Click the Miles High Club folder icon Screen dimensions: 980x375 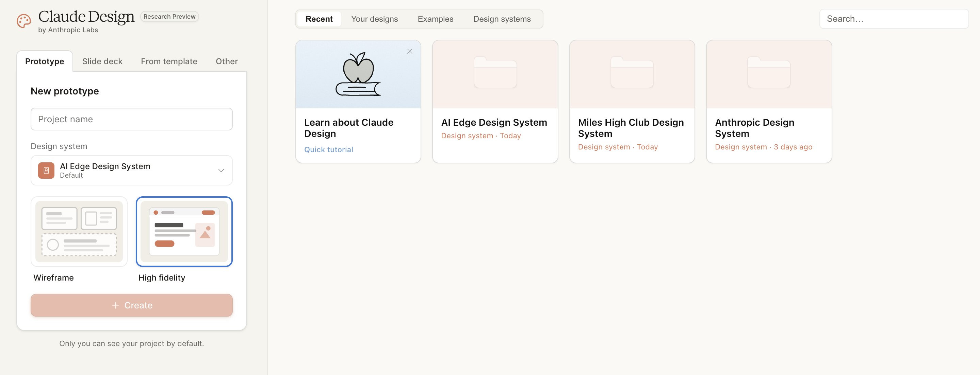tap(632, 73)
